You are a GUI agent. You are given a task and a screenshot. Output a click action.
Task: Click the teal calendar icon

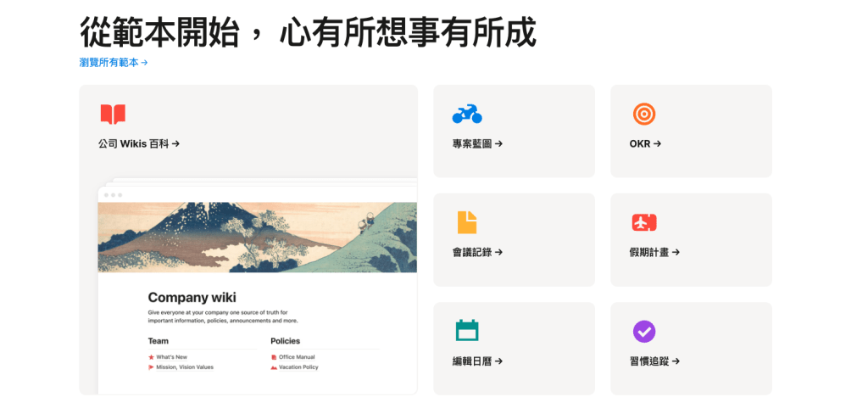click(x=467, y=330)
